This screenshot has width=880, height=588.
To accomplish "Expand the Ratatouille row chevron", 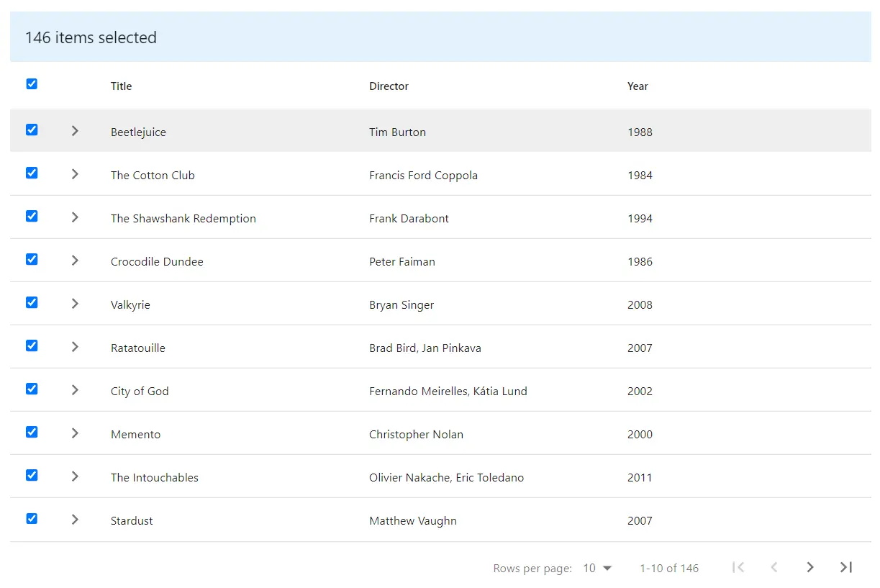I will click(75, 347).
